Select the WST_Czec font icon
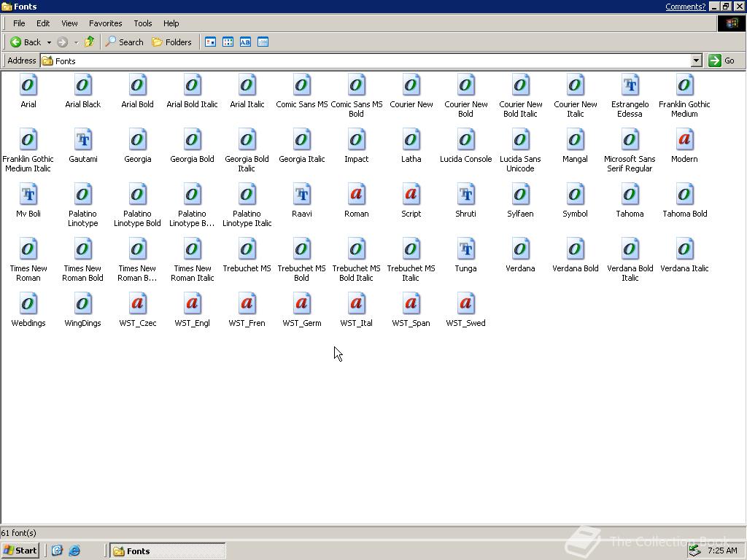 pos(138,305)
